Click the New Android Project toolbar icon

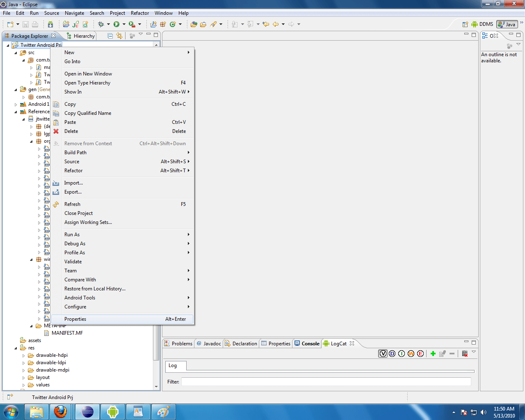click(66, 24)
